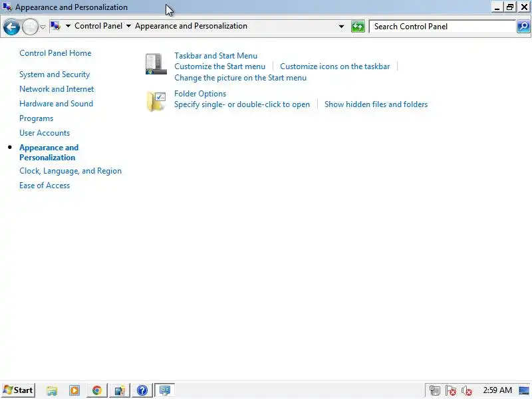Select Appearance and Personalization in sidebar
Screen dimensions: 532x399
point(49,152)
